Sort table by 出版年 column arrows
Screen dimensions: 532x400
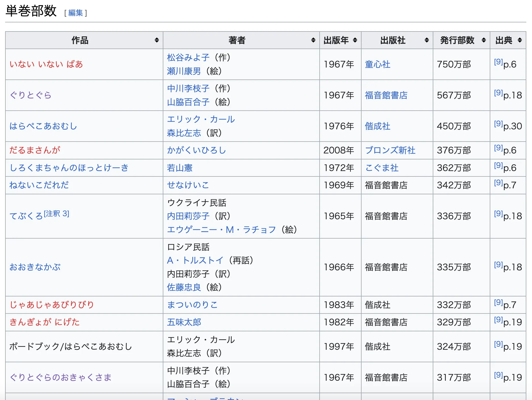[355, 40]
